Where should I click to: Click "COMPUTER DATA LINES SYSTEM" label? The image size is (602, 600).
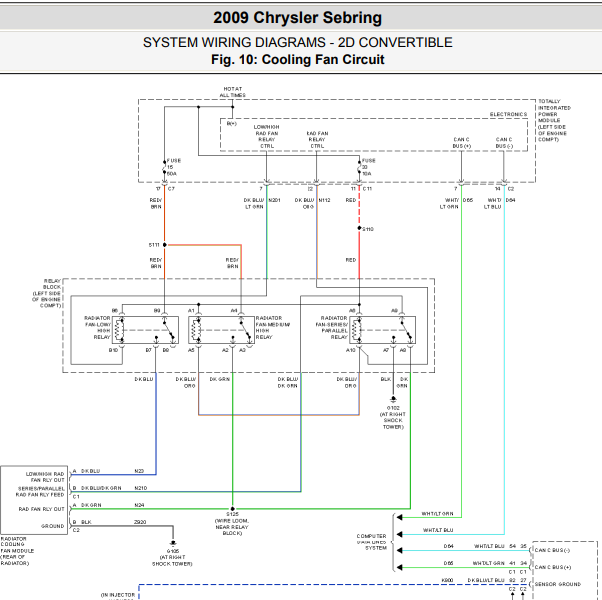372,542
